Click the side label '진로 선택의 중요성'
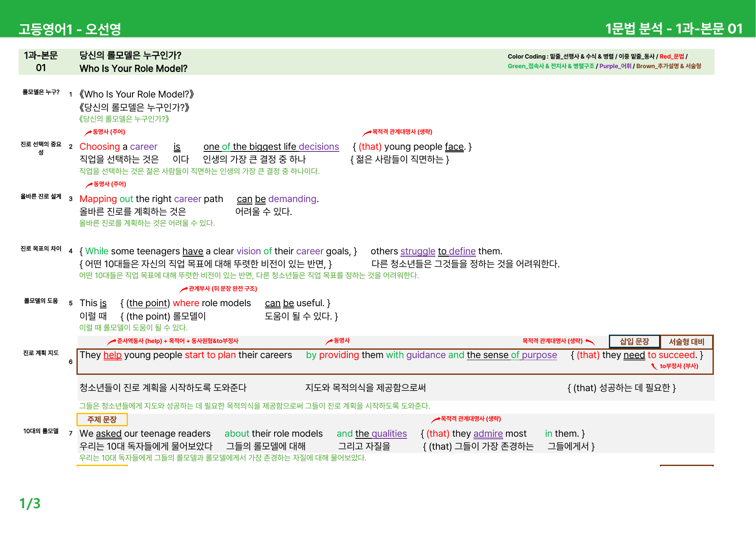 pyautogui.click(x=41, y=148)
